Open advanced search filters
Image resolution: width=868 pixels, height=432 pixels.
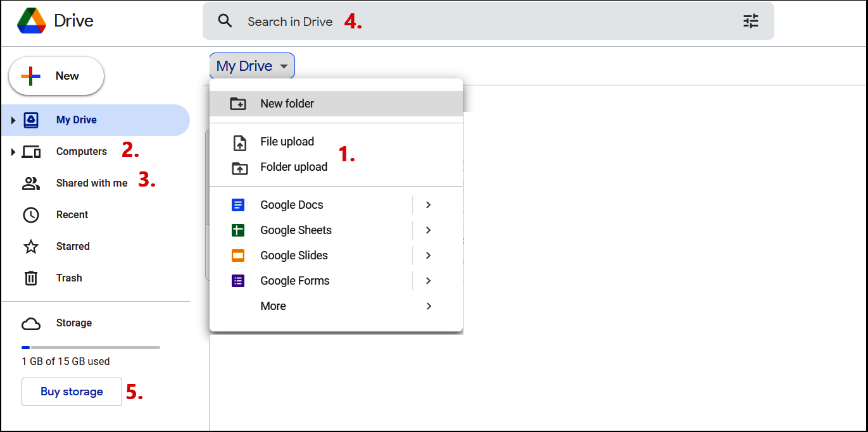tap(750, 20)
